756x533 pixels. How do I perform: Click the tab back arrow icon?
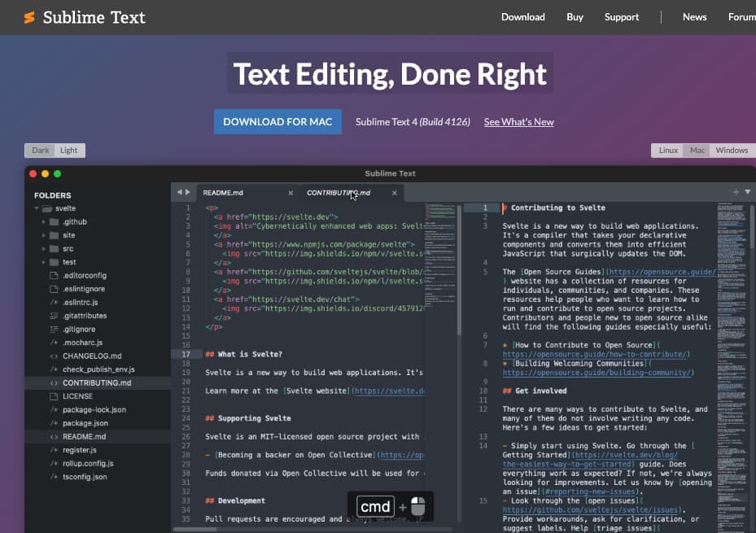180,193
